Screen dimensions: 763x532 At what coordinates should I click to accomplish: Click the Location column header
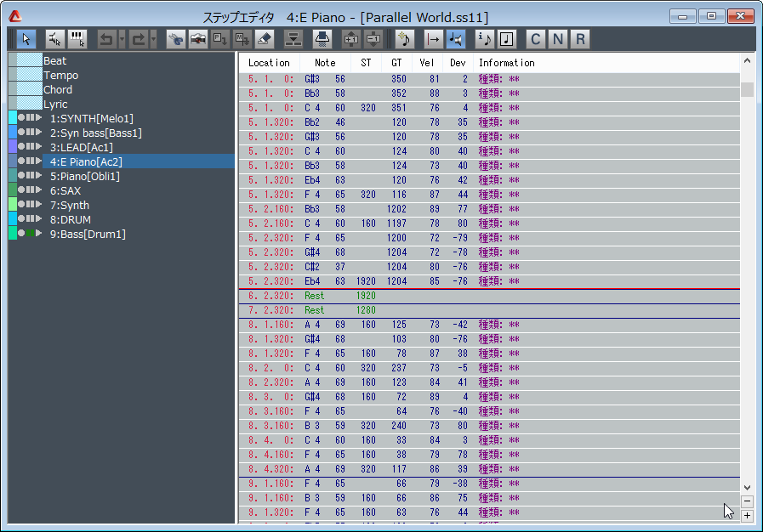click(x=269, y=63)
